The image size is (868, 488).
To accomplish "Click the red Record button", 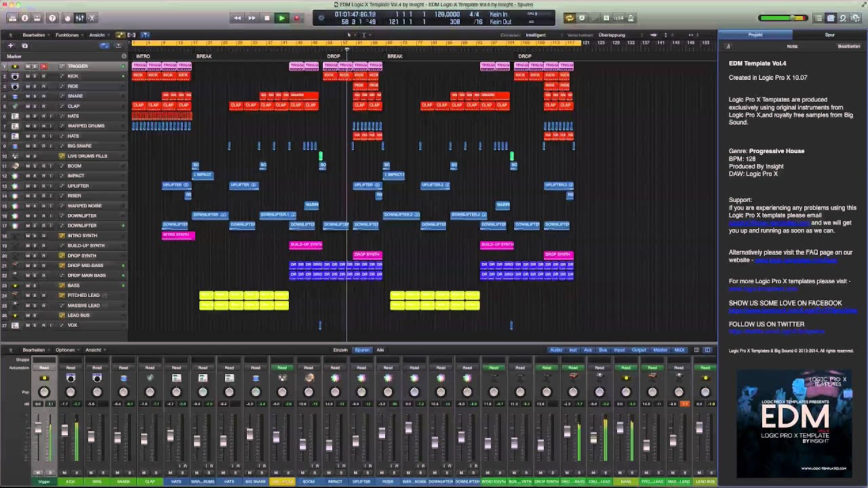I will click(x=296, y=18).
